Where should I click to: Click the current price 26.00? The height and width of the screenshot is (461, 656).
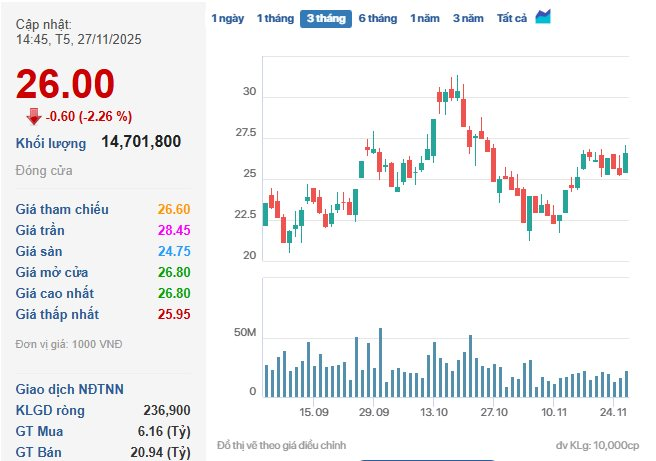tap(65, 85)
